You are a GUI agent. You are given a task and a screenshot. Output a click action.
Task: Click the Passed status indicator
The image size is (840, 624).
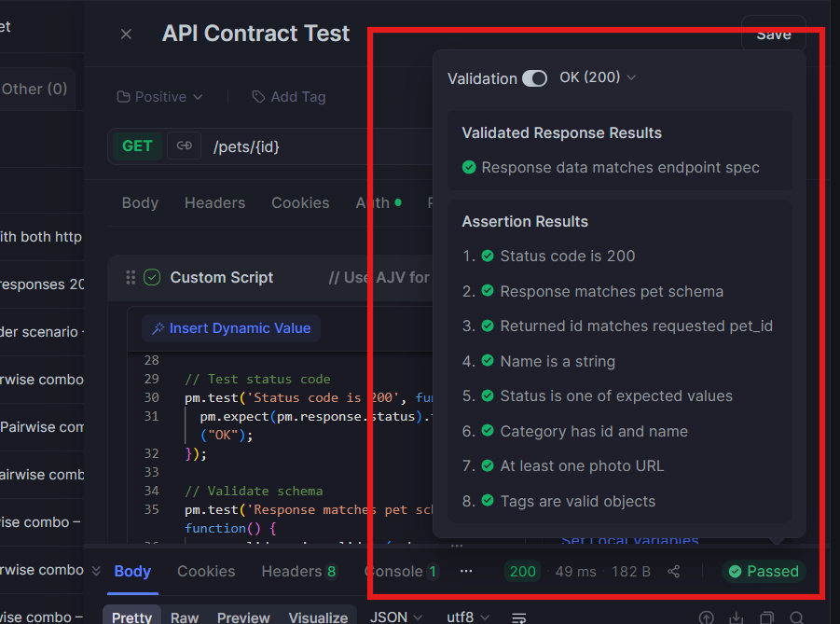point(763,571)
